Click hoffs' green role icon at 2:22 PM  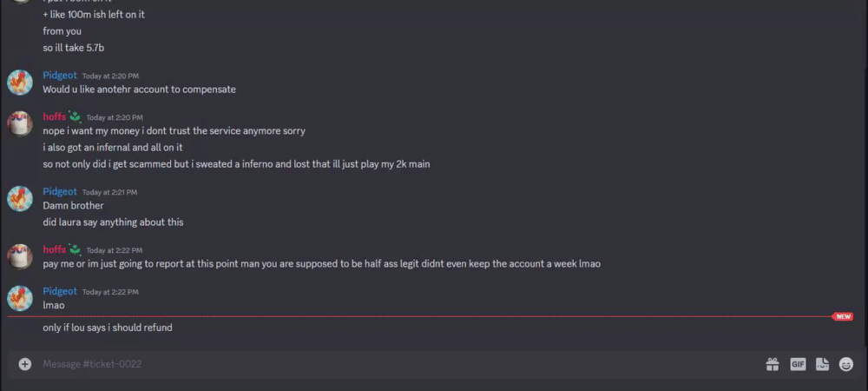click(76, 249)
